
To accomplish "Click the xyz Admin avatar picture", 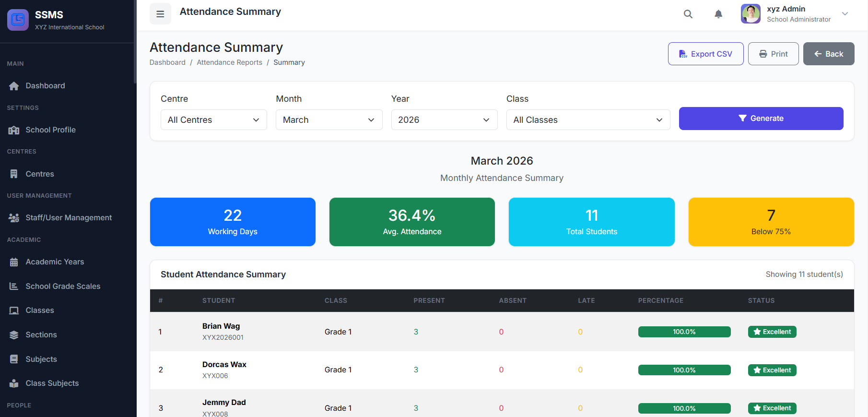I will [750, 14].
